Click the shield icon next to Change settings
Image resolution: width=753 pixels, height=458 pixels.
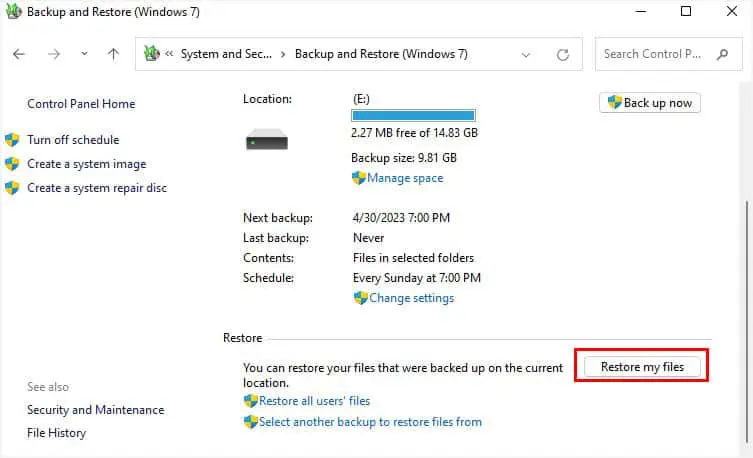(x=361, y=298)
